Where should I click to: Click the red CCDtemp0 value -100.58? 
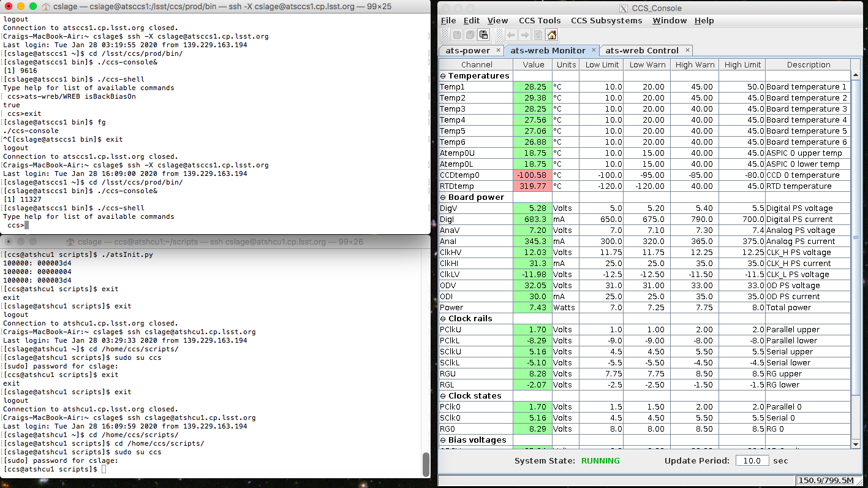tap(533, 175)
